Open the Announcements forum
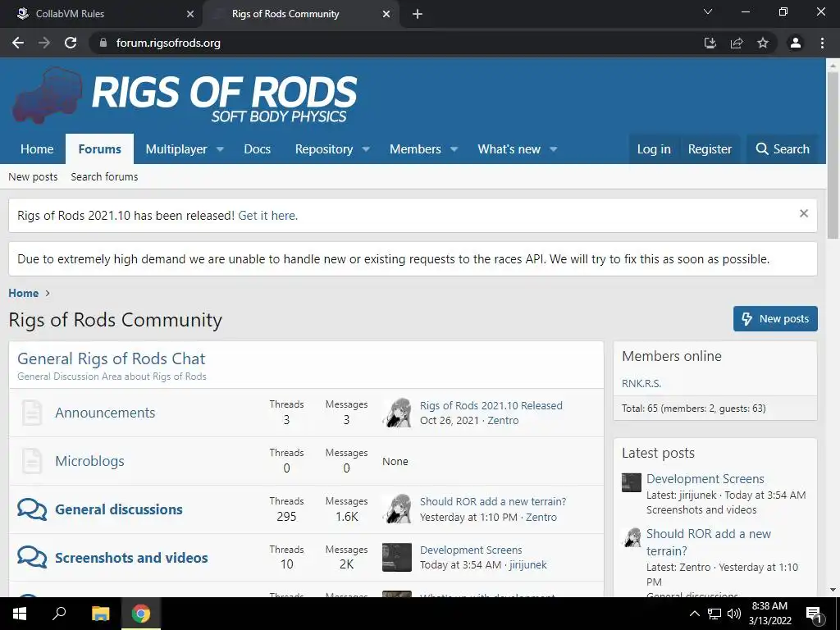Image resolution: width=840 pixels, height=630 pixels. tap(105, 413)
